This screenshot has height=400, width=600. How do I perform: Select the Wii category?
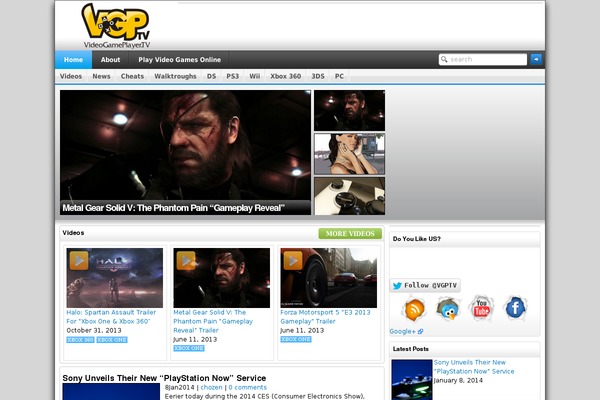[254, 76]
